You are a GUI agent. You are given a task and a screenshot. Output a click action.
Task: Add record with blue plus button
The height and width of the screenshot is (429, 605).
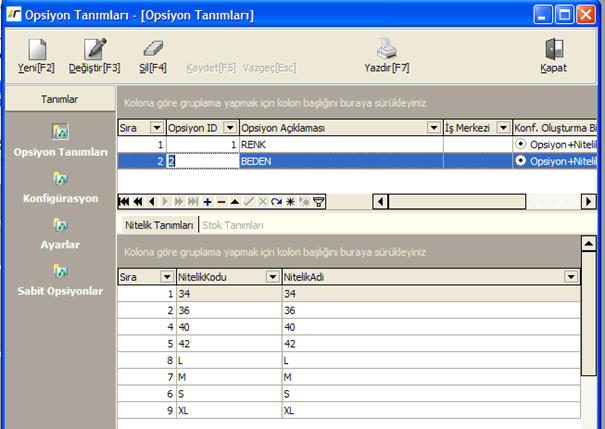coord(207,201)
